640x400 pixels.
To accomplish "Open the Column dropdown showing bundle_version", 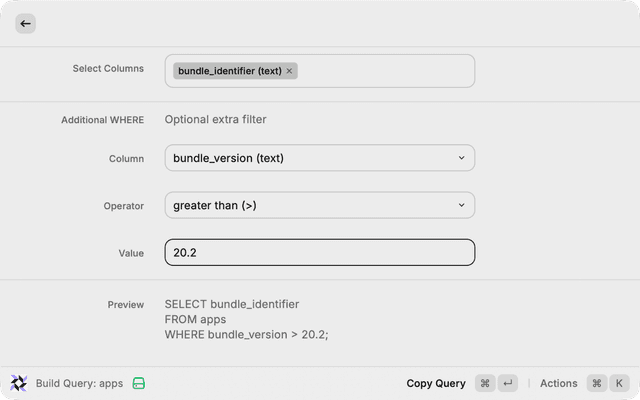I will (x=319, y=158).
